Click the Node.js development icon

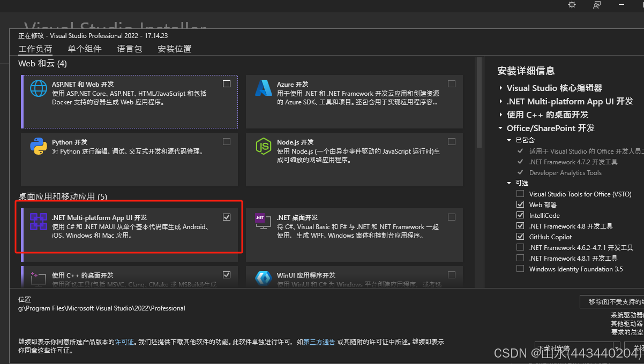pos(264,146)
